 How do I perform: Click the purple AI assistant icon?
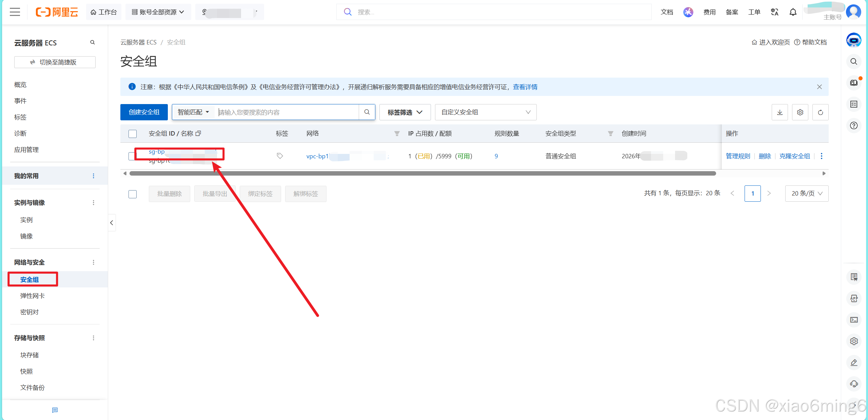tap(688, 12)
